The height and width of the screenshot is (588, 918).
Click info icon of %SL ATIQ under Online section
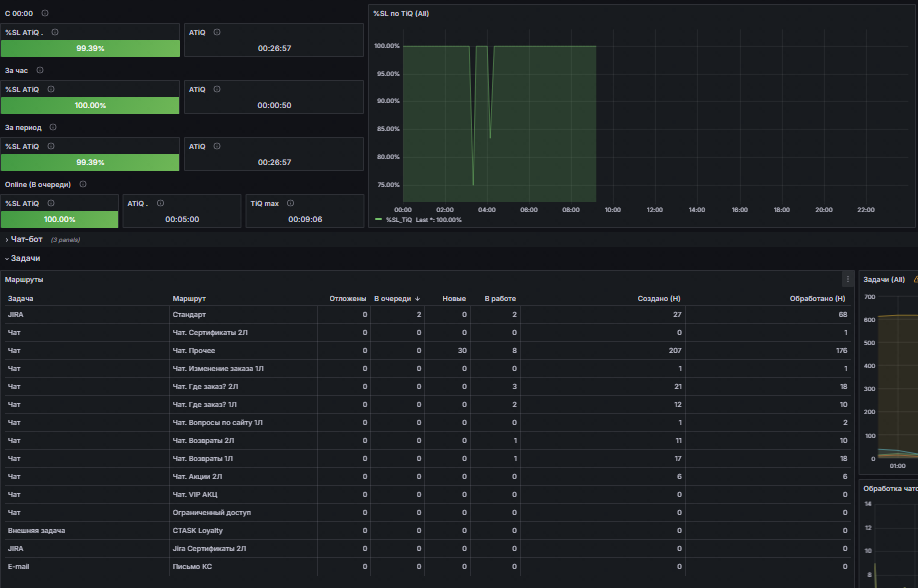(51, 203)
